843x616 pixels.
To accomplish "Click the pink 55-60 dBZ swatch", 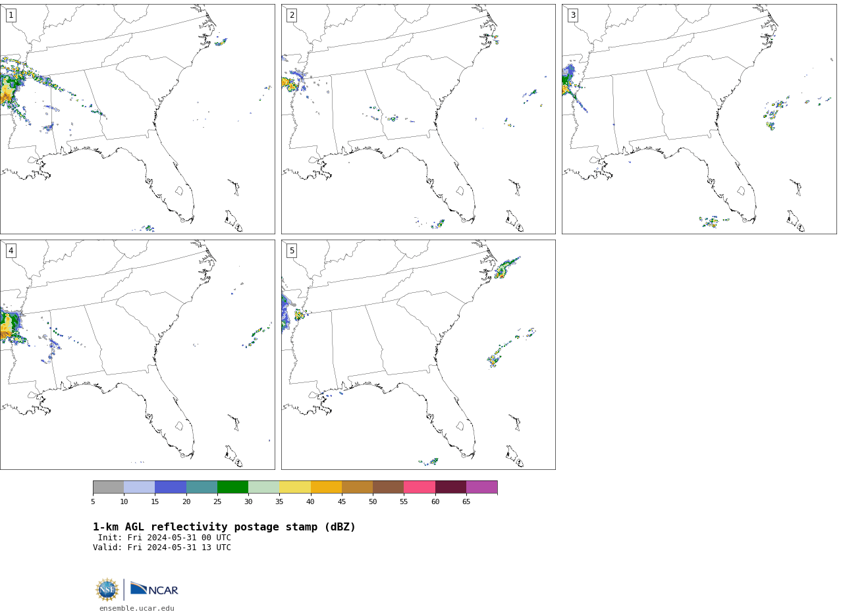I will click(420, 487).
